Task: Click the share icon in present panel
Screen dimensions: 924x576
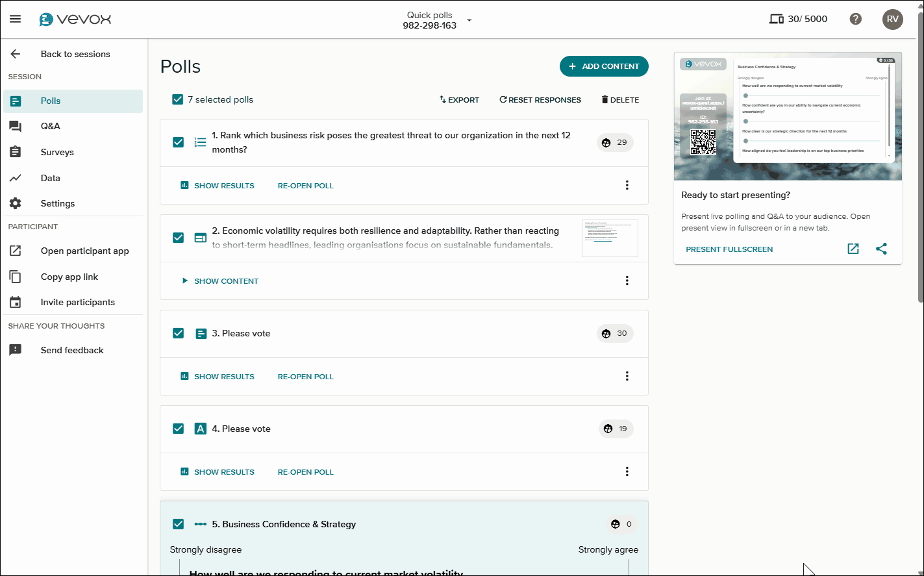Action: (881, 249)
